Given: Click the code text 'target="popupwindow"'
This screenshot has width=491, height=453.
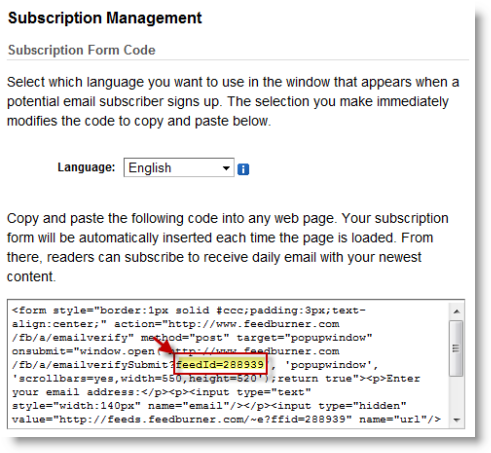Looking at the screenshot, I should 304,338.
